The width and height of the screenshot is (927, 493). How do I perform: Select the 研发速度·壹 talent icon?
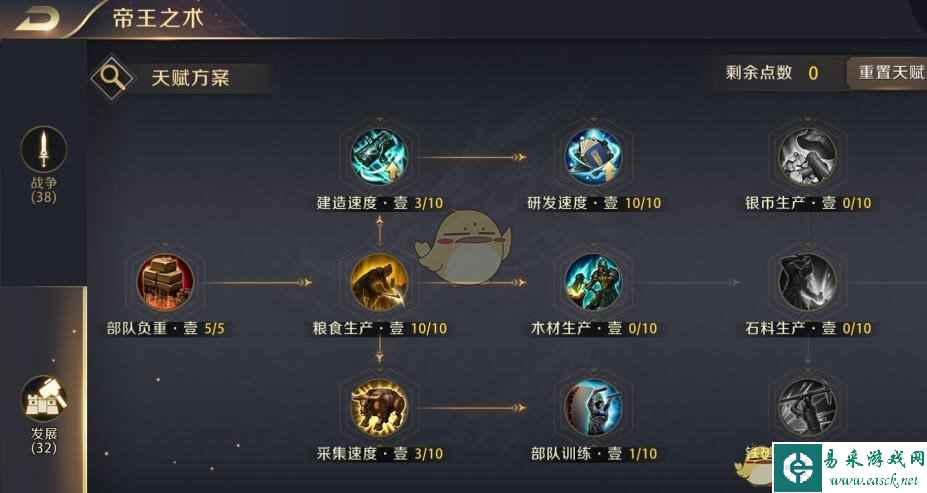coord(593,157)
